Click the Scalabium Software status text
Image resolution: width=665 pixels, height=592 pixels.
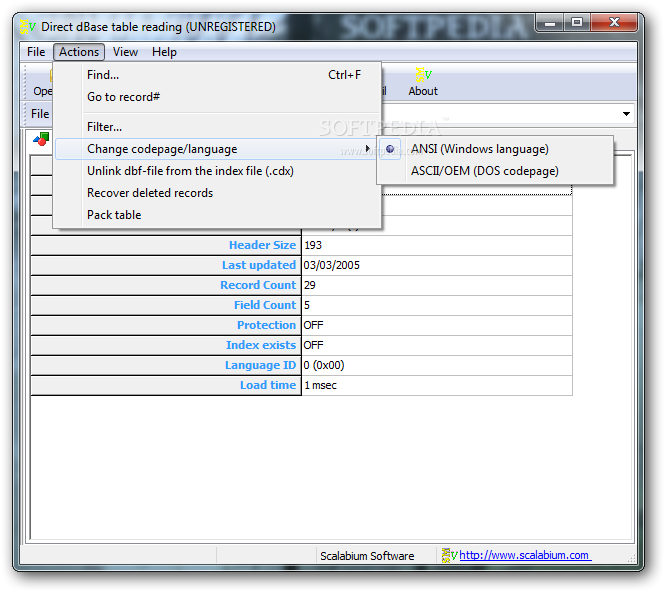click(367, 556)
